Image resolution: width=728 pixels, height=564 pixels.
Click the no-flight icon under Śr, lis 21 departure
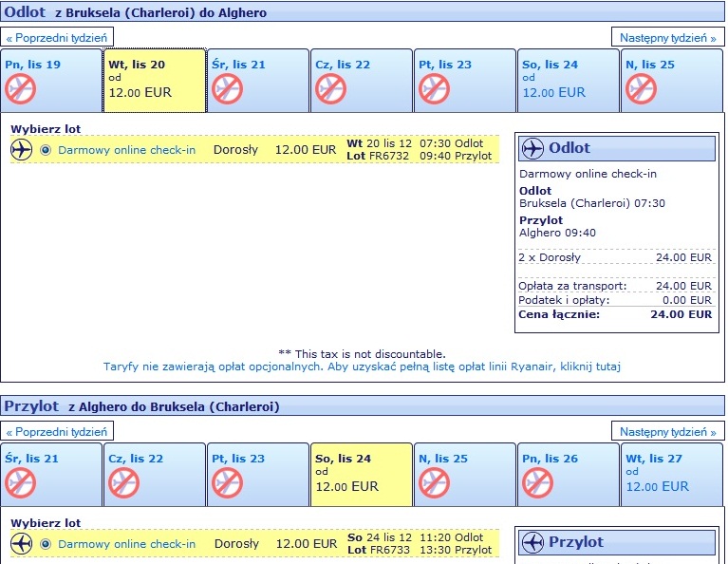(227, 88)
